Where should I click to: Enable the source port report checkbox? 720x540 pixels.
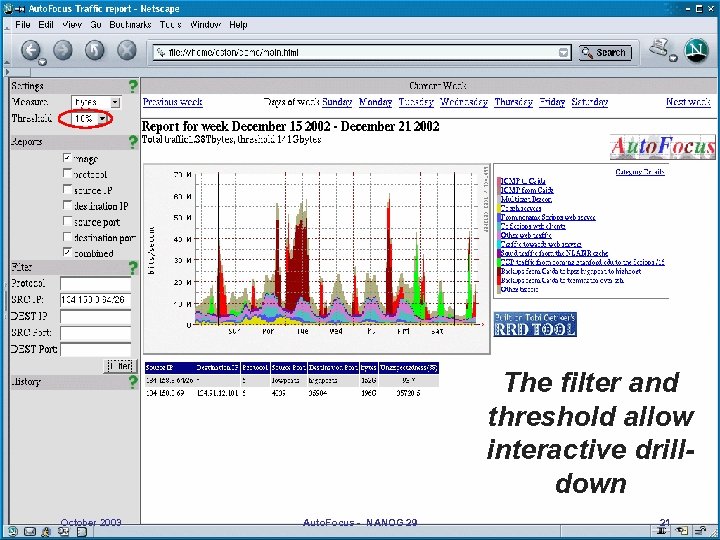(67, 221)
